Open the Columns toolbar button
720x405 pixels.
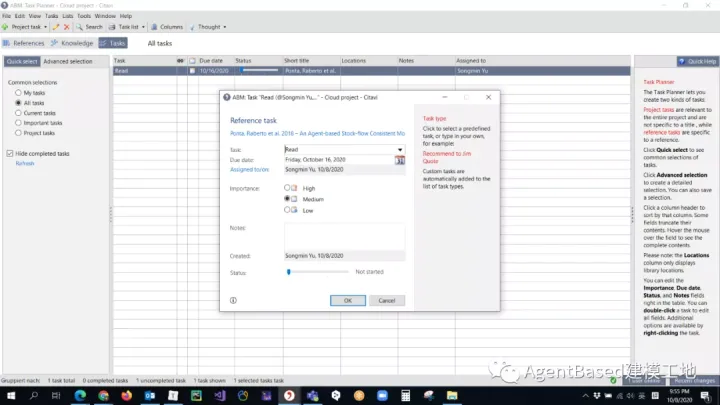pos(167,27)
